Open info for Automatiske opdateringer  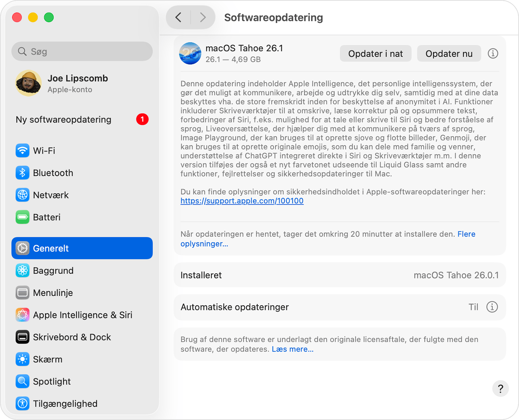click(x=492, y=307)
